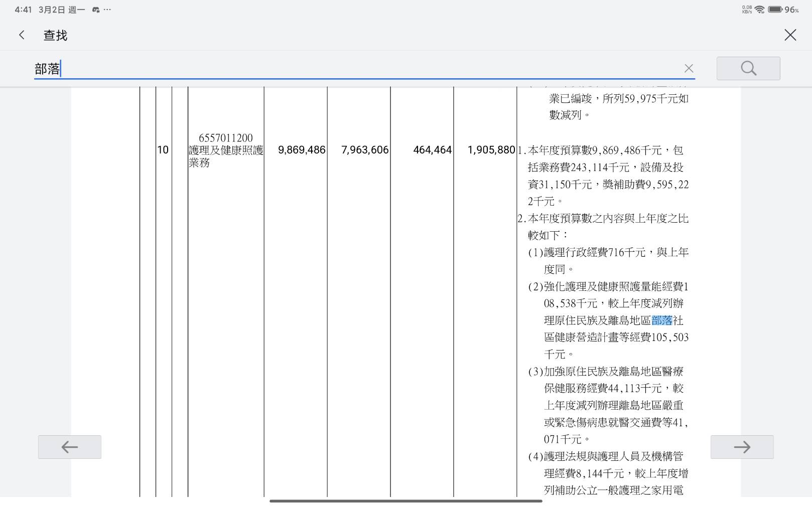This screenshot has width=812, height=507.
Task: Go to previous search match arrow
Action: click(x=70, y=447)
